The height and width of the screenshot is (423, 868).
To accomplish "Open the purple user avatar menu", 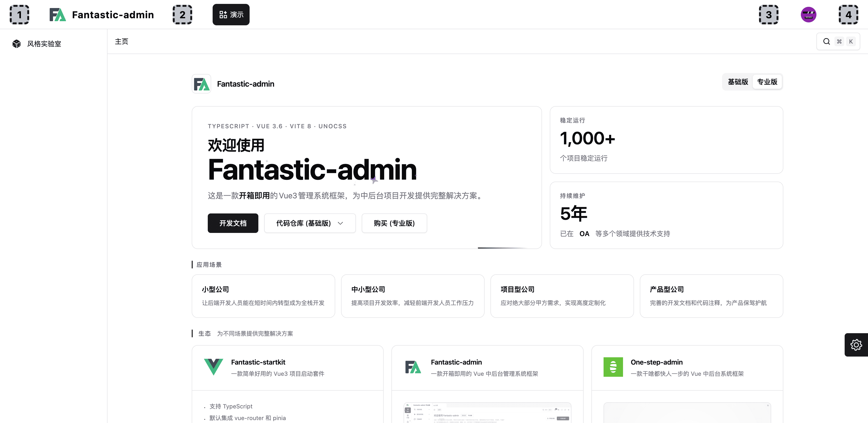I will coord(808,15).
